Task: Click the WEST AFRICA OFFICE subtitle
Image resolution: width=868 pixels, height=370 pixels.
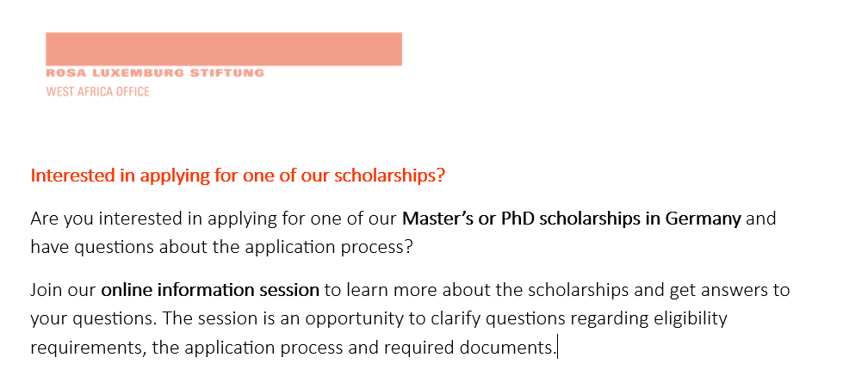Action: 97,92
